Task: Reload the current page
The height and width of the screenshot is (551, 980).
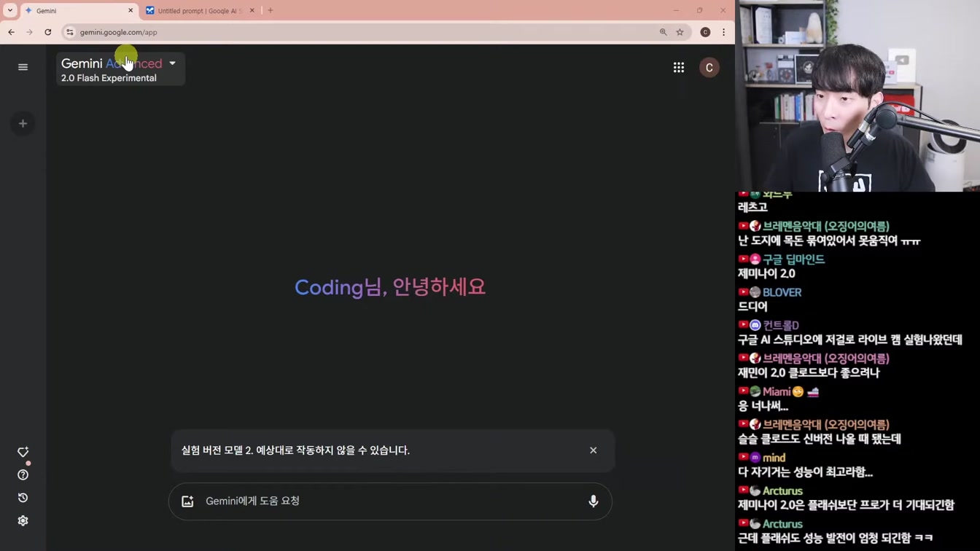Action: 48,32
